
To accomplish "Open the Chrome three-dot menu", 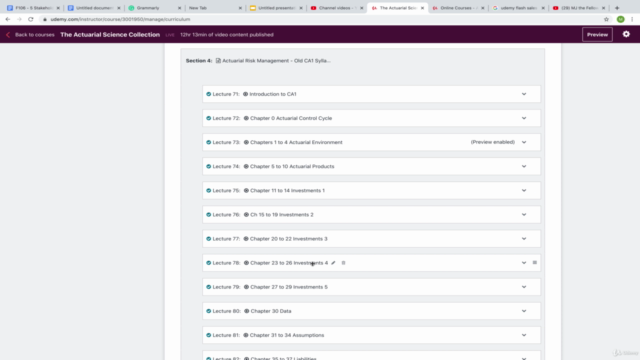I will (x=632, y=19).
